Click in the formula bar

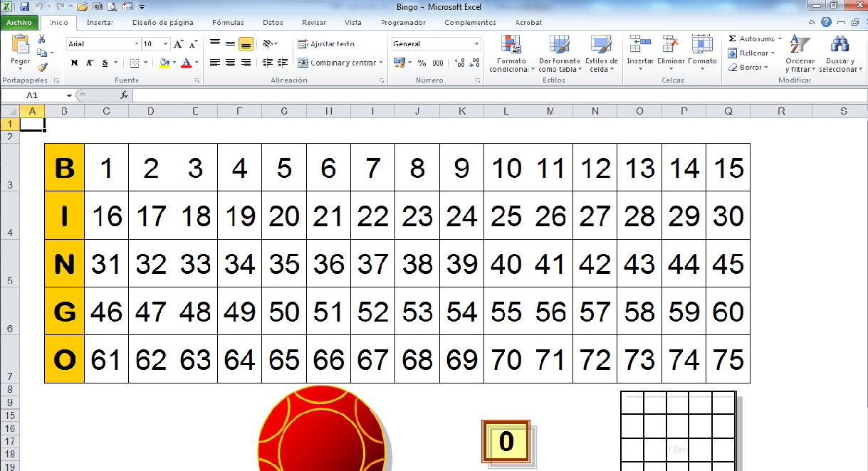[498, 95]
